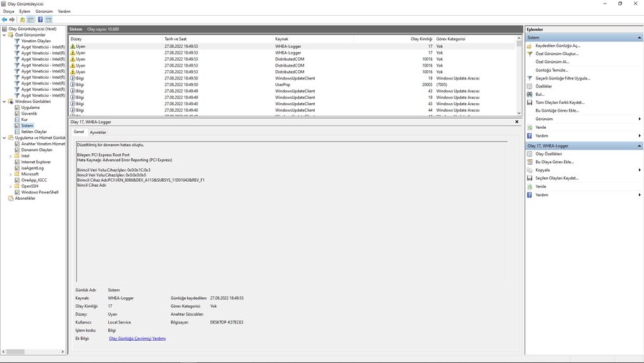The height and width of the screenshot is (363, 644).
Task: Click the Olay Görüntüleyicisi (Yerel) root icon
Action: click(x=4, y=29)
